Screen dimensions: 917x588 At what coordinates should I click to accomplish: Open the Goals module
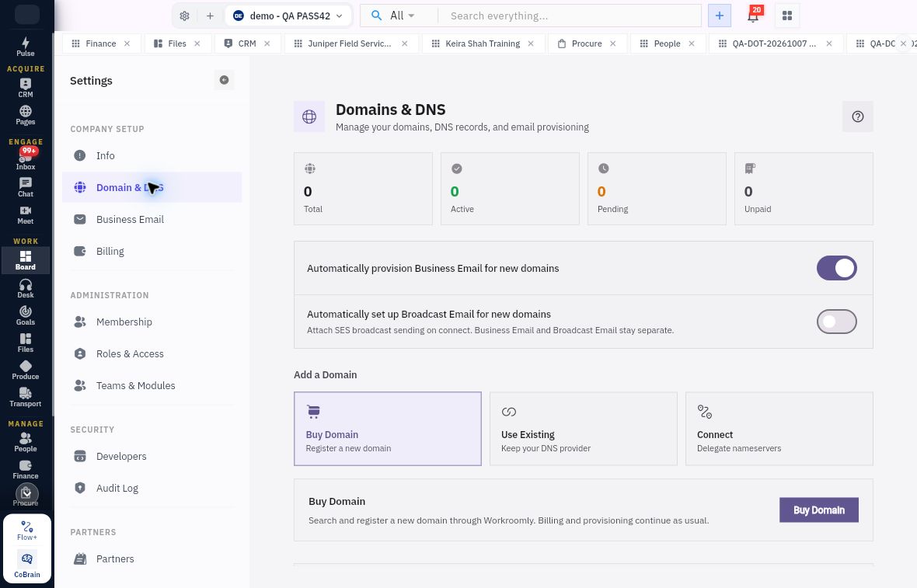pos(25,315)
